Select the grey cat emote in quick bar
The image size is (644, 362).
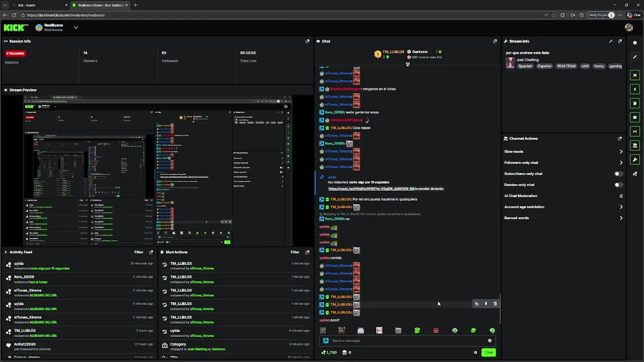[x=398, y=330]
